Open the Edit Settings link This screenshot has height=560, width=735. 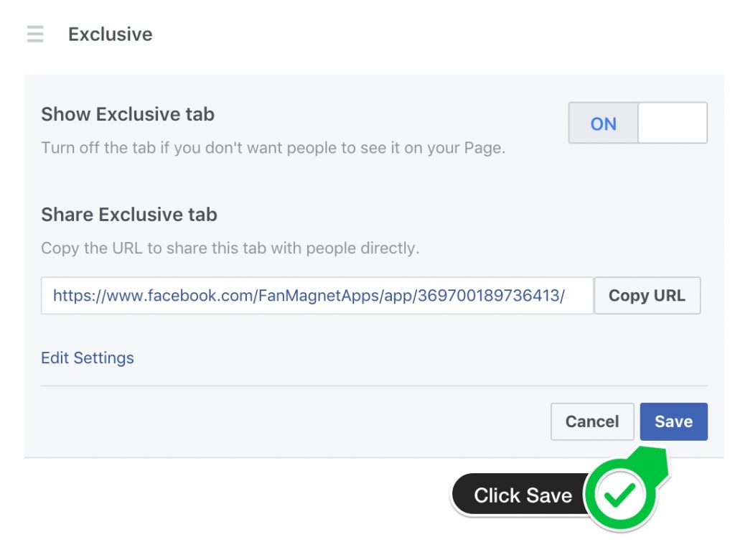(x=87, y=358)
